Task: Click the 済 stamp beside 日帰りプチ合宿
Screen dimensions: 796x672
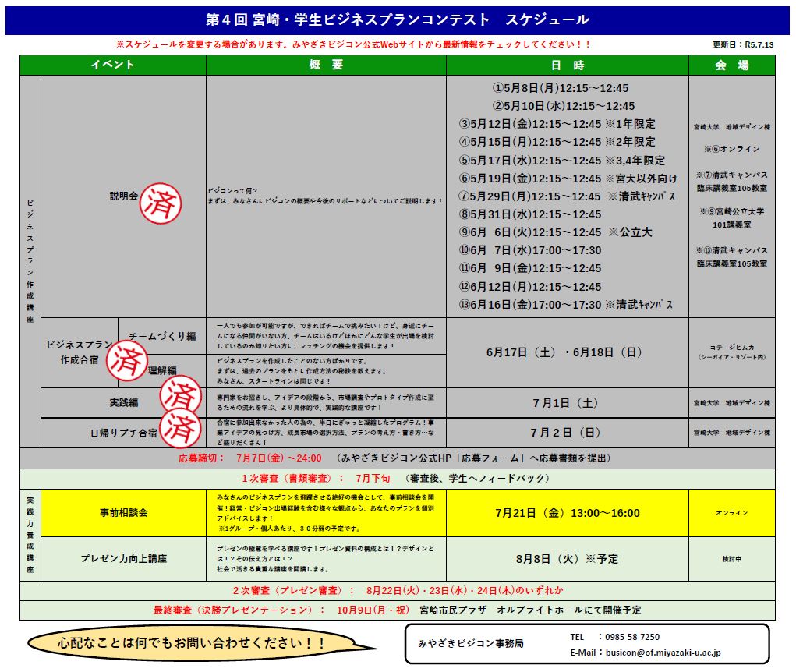Action: [x=181, y=428]
